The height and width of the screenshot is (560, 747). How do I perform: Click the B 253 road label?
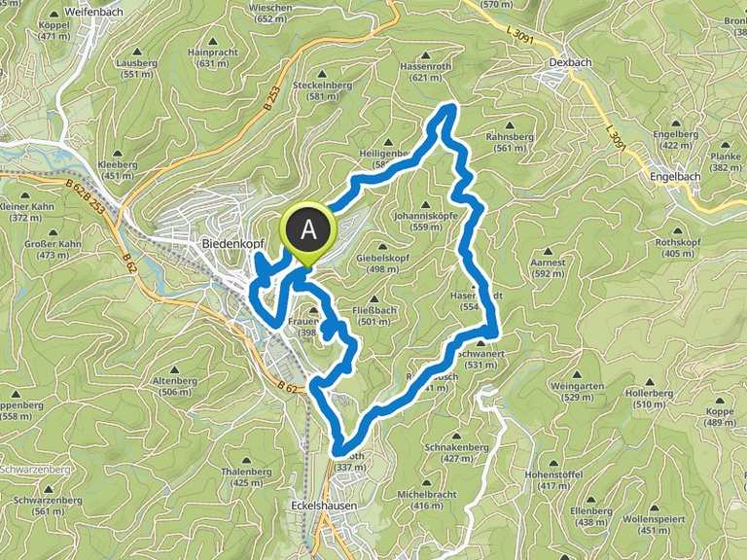coord(271,97)
